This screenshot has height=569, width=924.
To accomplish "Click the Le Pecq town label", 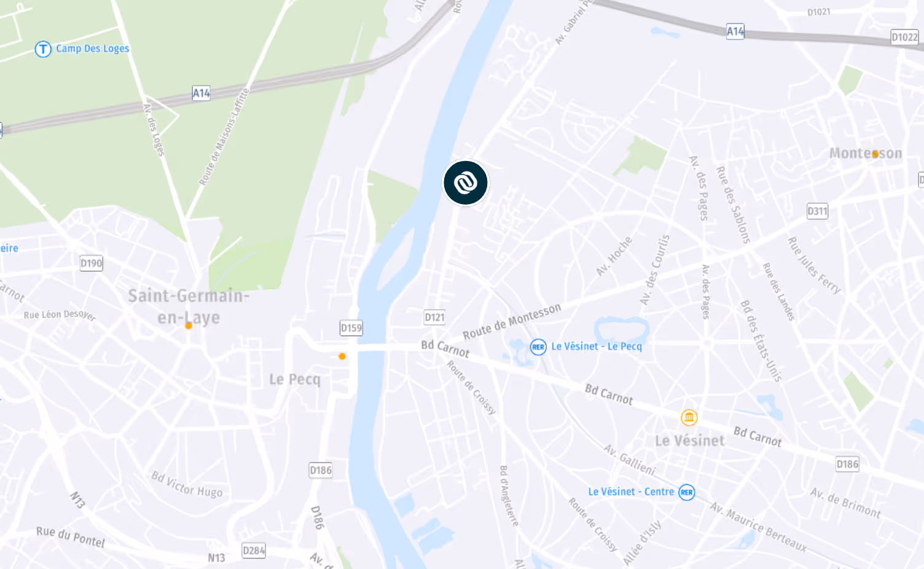I will coord(295,379).
